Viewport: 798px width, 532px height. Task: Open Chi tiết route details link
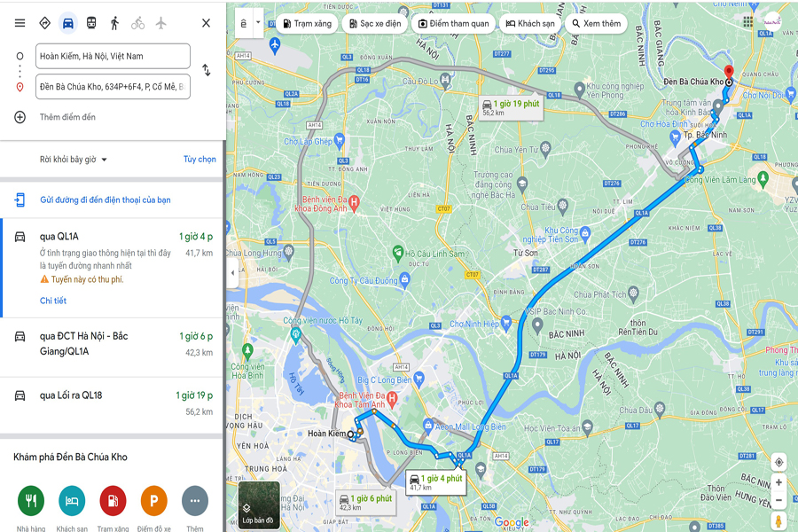coord(53,301)
